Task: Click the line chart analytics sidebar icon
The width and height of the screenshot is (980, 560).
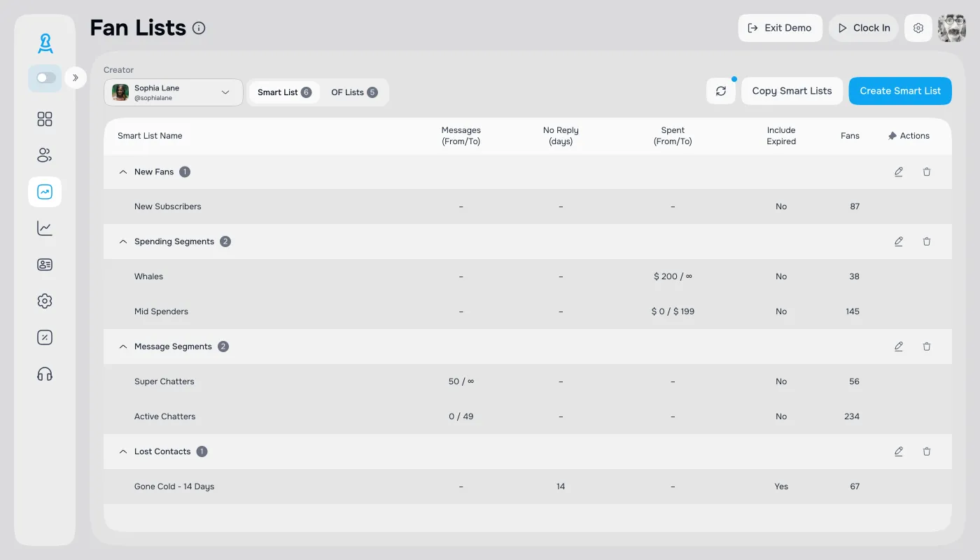Action: [x=45, y=228]
